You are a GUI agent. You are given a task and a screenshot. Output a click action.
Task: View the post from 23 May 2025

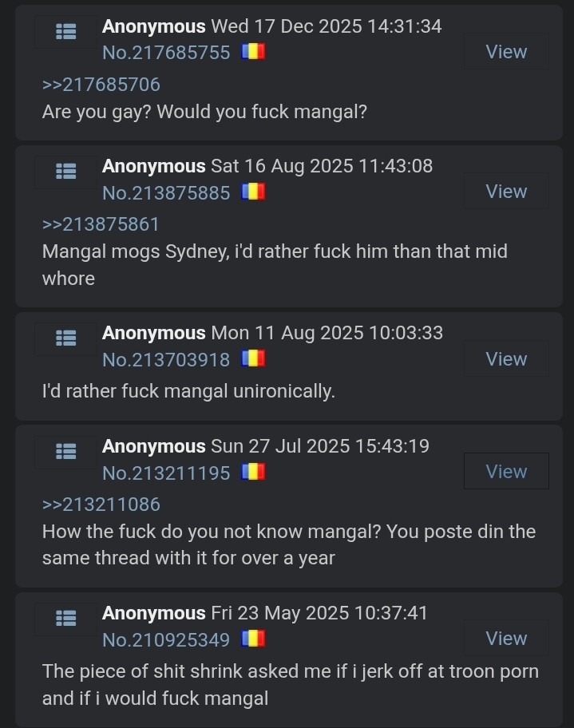coord(506,639)
